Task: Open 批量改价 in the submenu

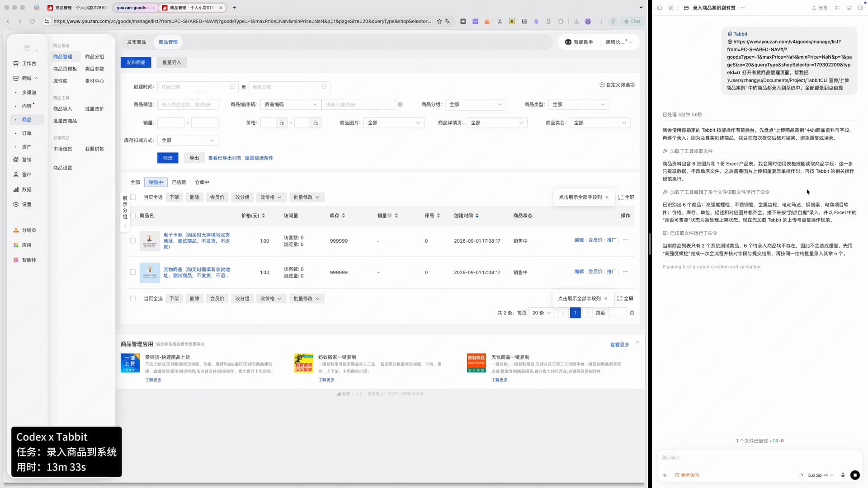Action: (94, 109)
